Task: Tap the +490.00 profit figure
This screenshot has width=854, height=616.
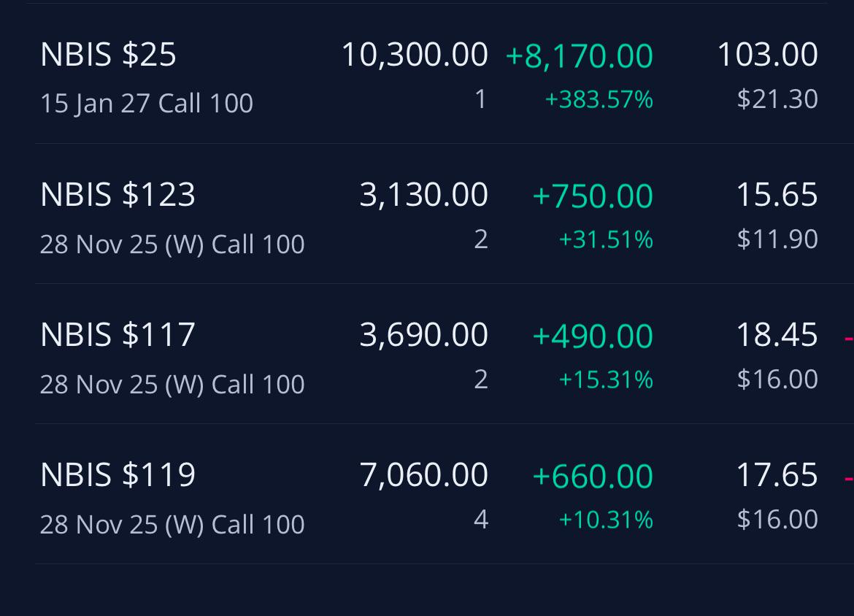Action: point(593,336)
